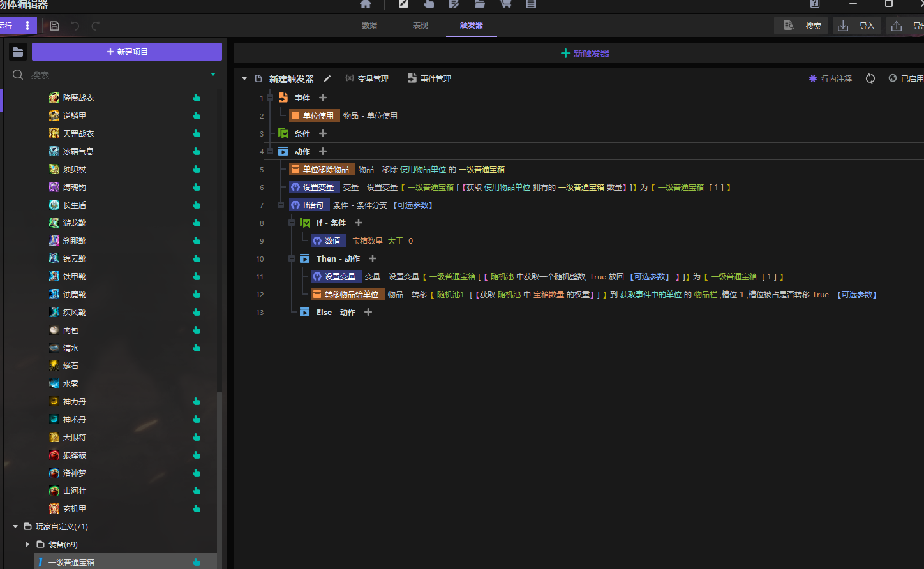Click the 运行 run button
Image resolution: width=924 pixels, height=569 pixels.
pyautogui.click(x=8, y=26)
